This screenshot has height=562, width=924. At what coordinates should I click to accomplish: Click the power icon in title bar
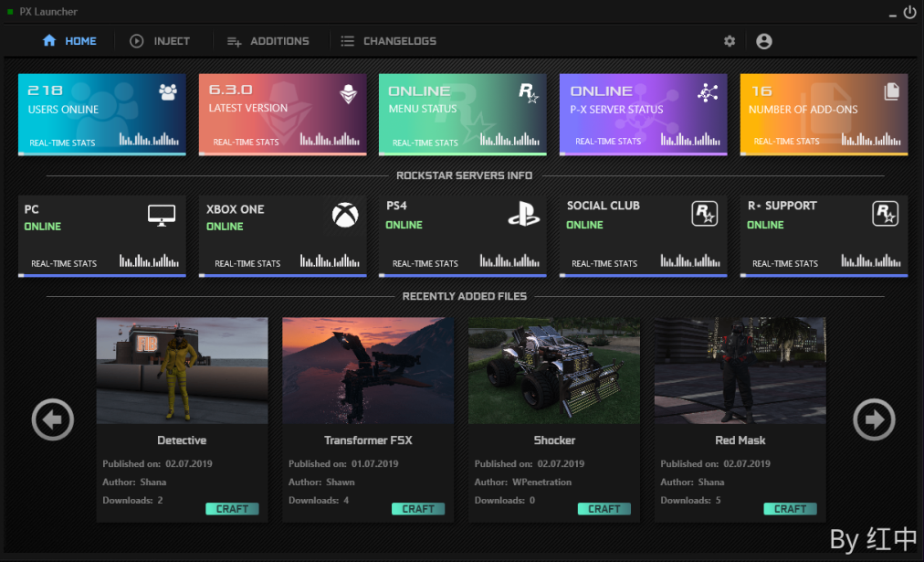tap(909, 12)
